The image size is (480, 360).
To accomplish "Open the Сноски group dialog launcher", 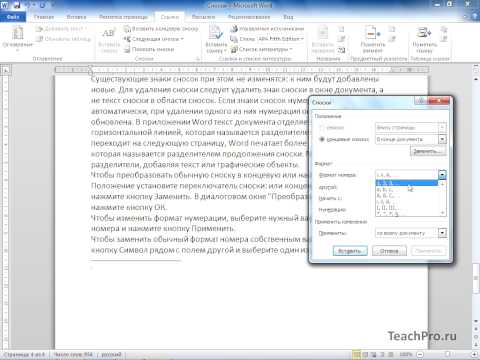I will (198, 59).
